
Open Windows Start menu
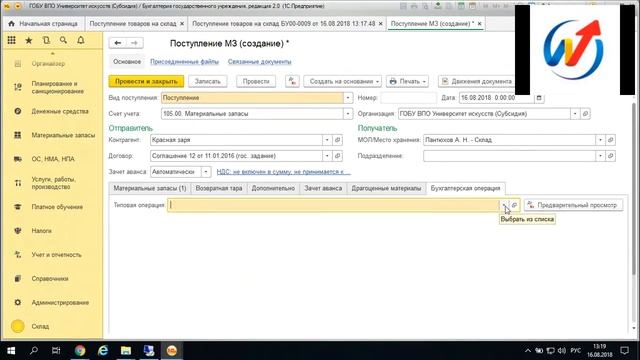point(11,351)
